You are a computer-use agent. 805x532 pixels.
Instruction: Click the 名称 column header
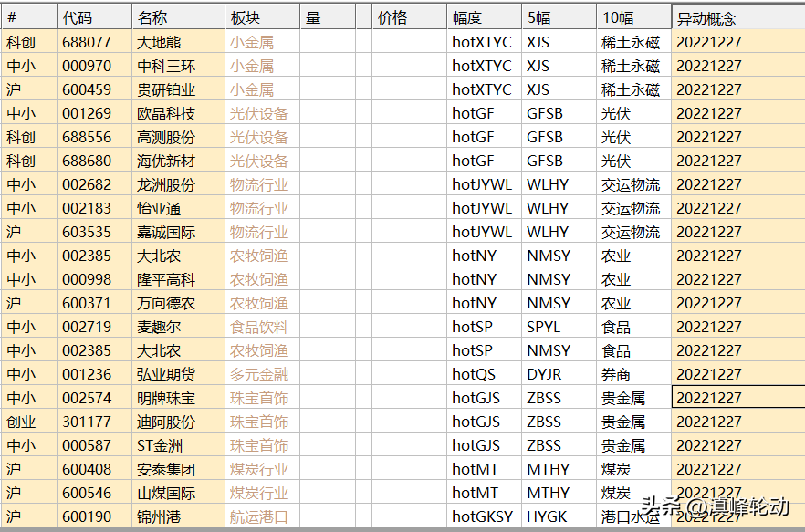pyautogui.click(x=178, y=17)
